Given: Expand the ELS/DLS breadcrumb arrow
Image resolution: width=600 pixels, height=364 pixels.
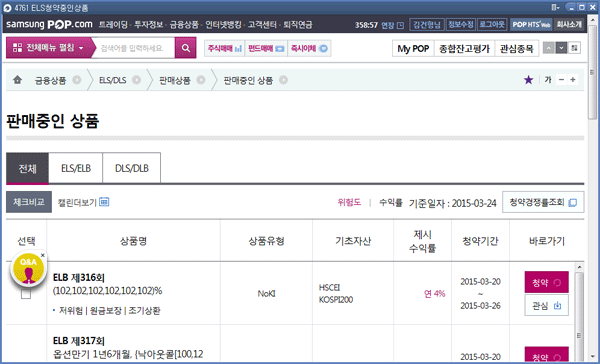Looking at the screenshot, I should tap(137, 80).
